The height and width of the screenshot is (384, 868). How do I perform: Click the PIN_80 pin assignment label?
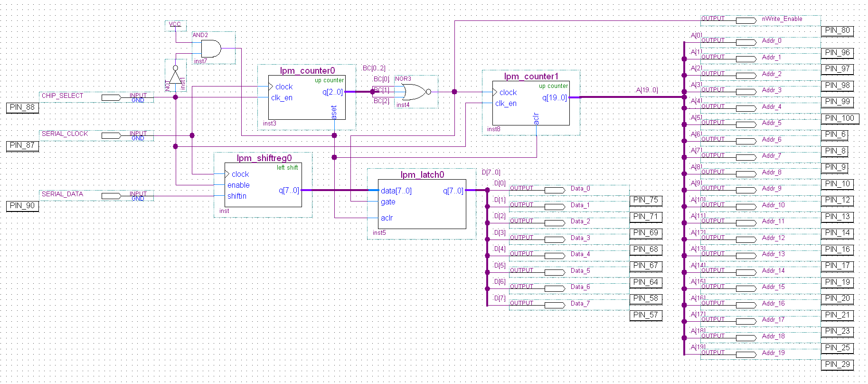point(838,31)
